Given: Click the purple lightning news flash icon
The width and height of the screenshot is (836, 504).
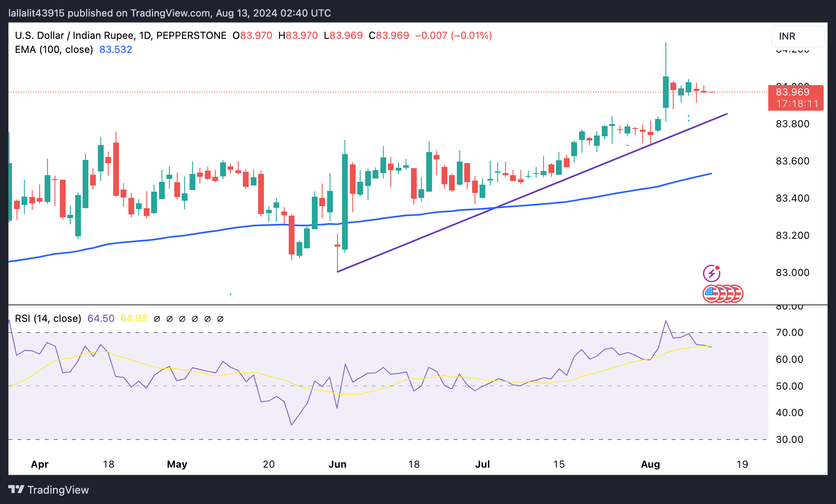Looking at the screenshot, I should click(x=711, y=273).
